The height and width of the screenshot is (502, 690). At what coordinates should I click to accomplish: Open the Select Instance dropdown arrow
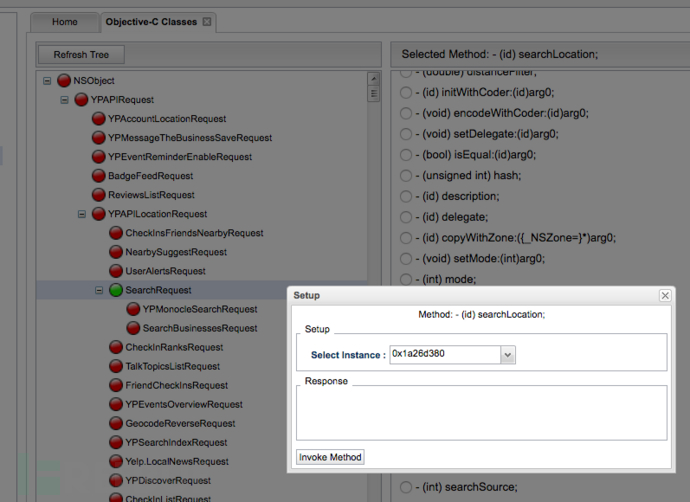507,355
